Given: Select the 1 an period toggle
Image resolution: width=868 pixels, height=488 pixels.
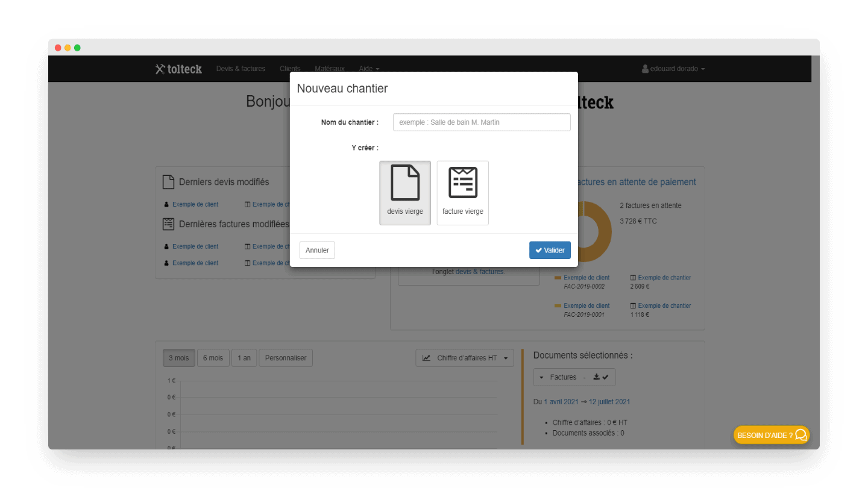Looking at the screenshot, I should tap(244, 358).
